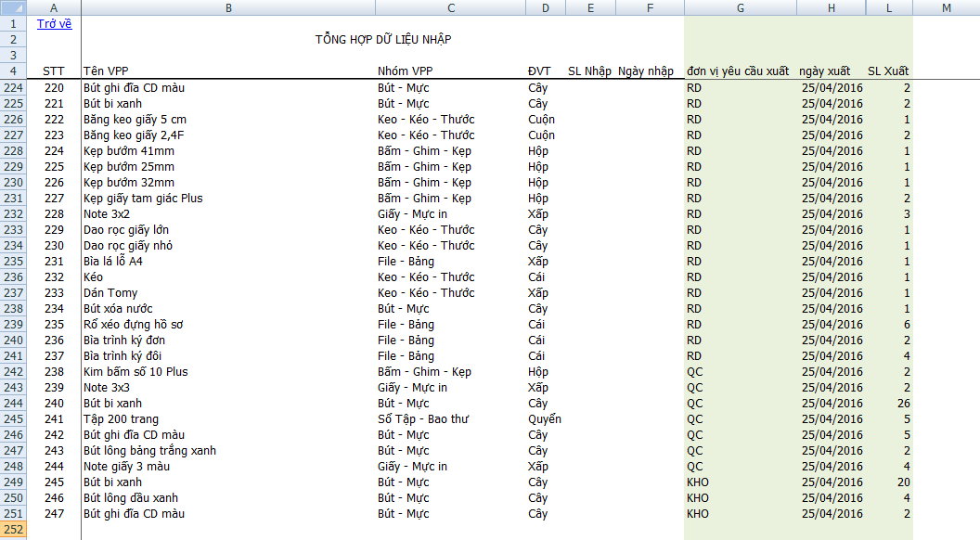Click the "Kim bấm số 10 Plus" cell

(x=135, y=372)
